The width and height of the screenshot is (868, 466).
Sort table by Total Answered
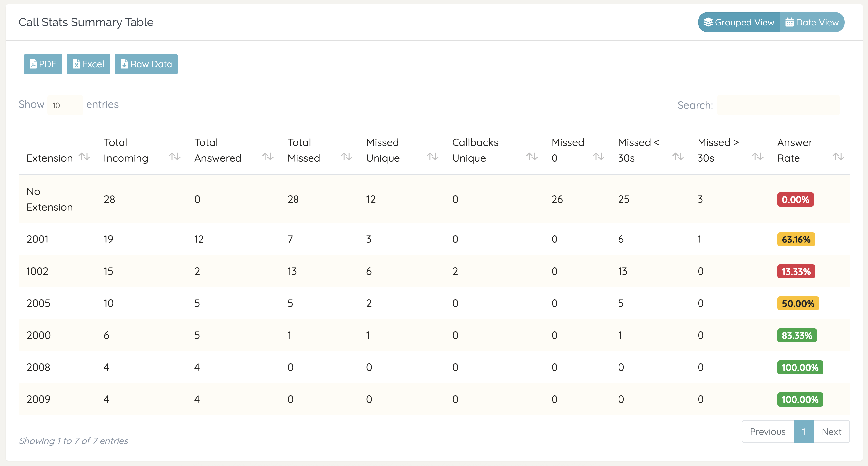pos(268,157)
